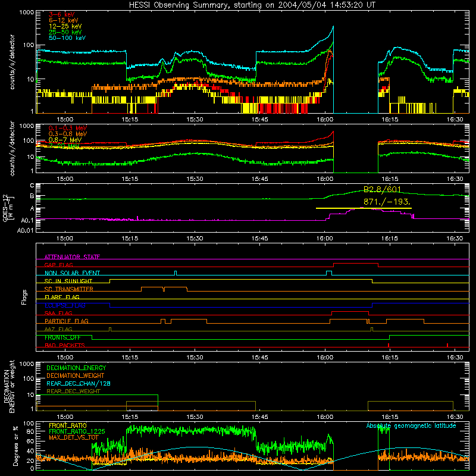The image size is (476, 476).
Task: Click the 0.8-7 MeV legend label
Action: 65,140
